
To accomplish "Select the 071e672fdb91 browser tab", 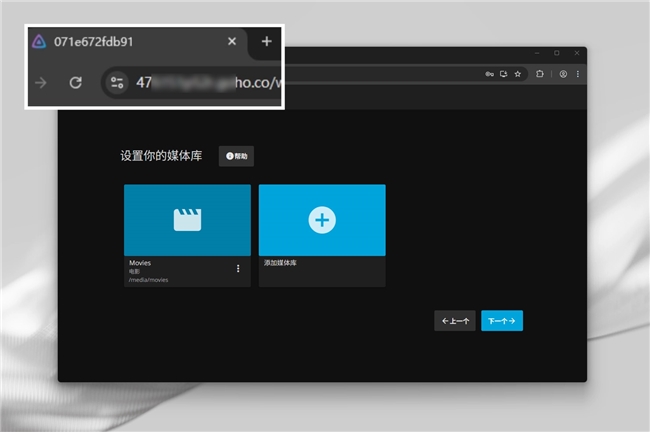I will [138, 41].
